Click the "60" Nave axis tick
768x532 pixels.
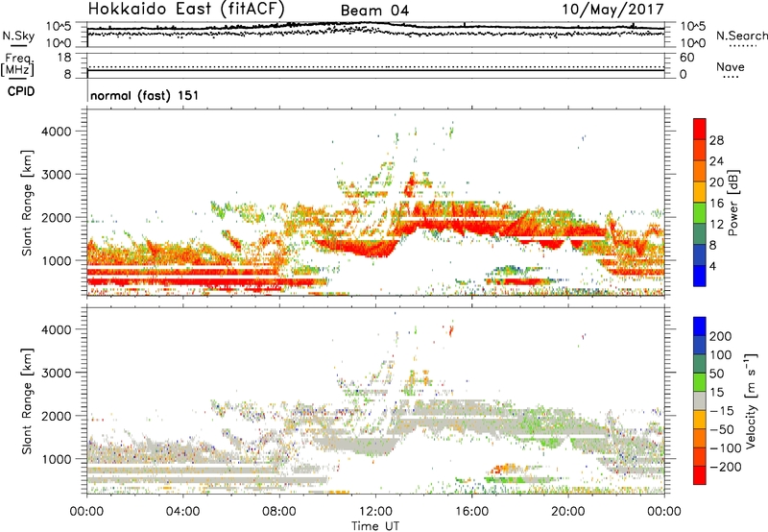(686, 58)
